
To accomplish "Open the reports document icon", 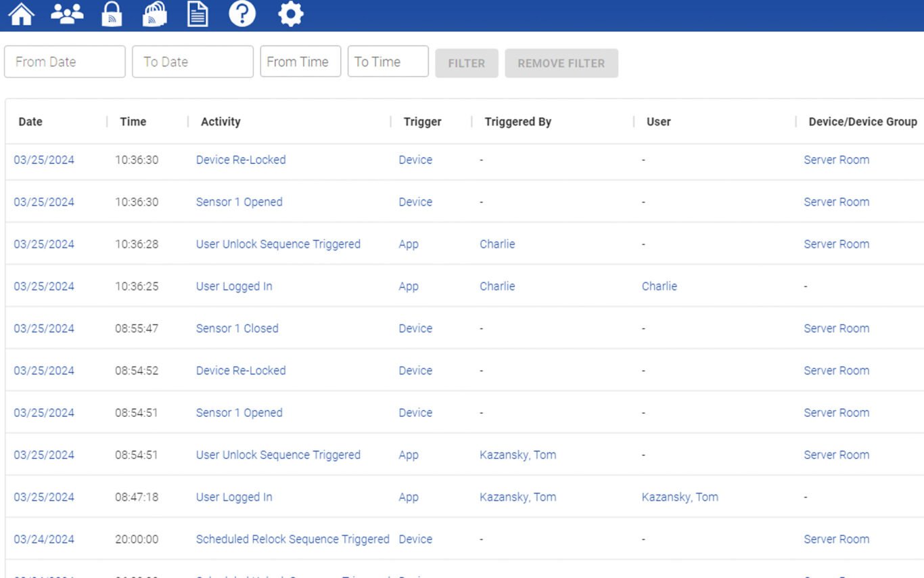I will [x=198, y=14].
